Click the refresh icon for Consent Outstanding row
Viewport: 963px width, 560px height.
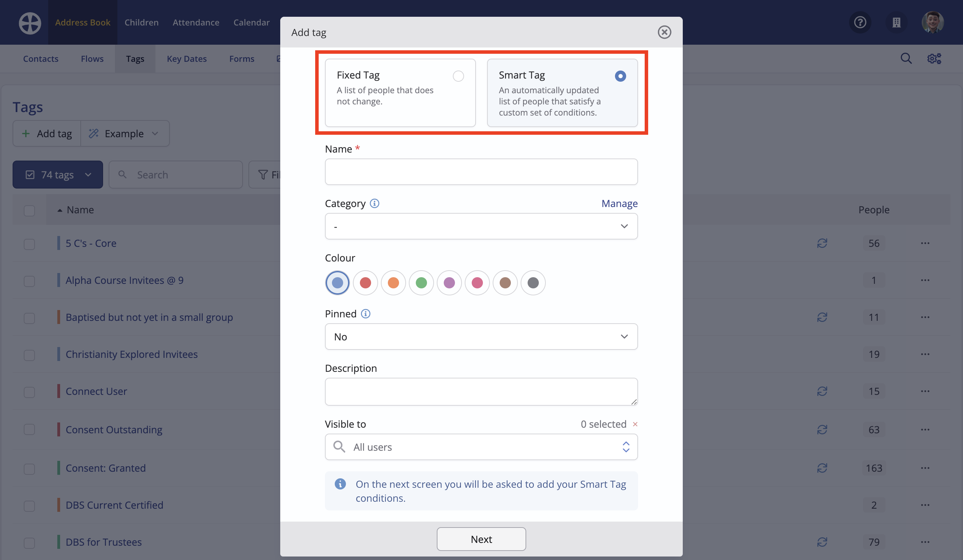822,430
